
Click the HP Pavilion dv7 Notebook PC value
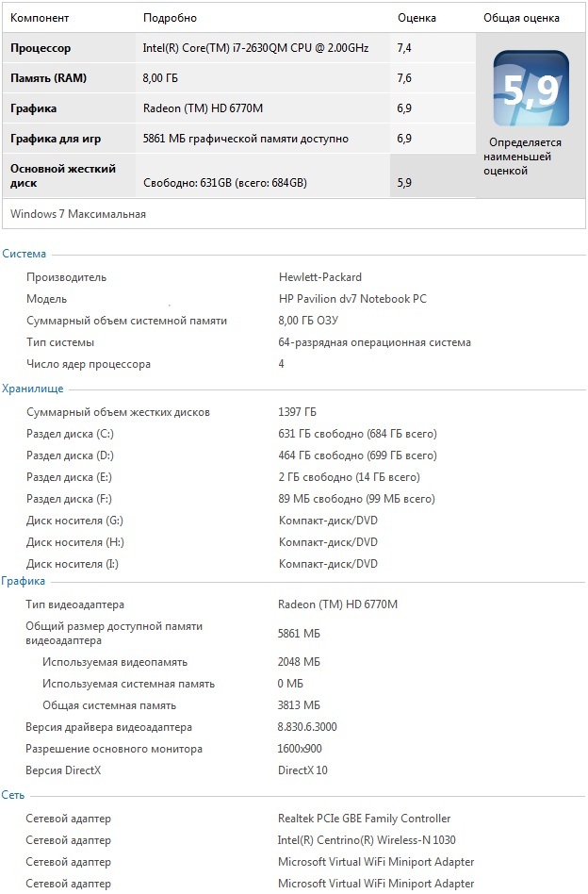pos(352,299)
